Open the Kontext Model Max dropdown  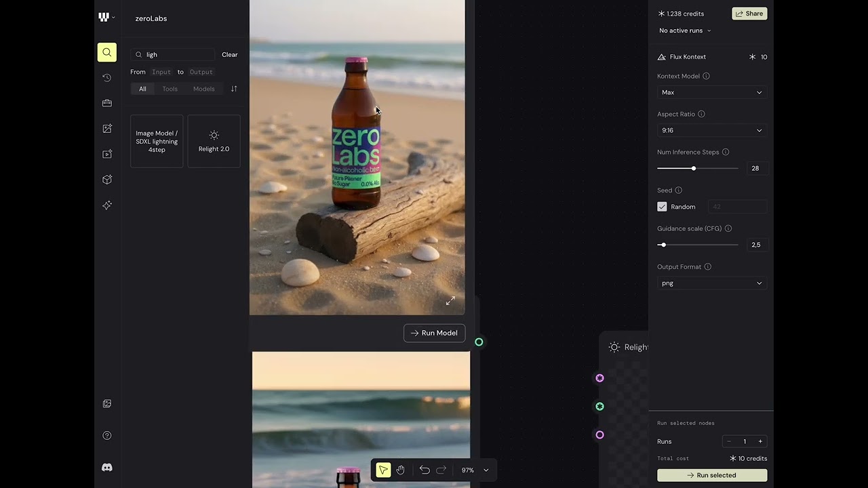712,92
